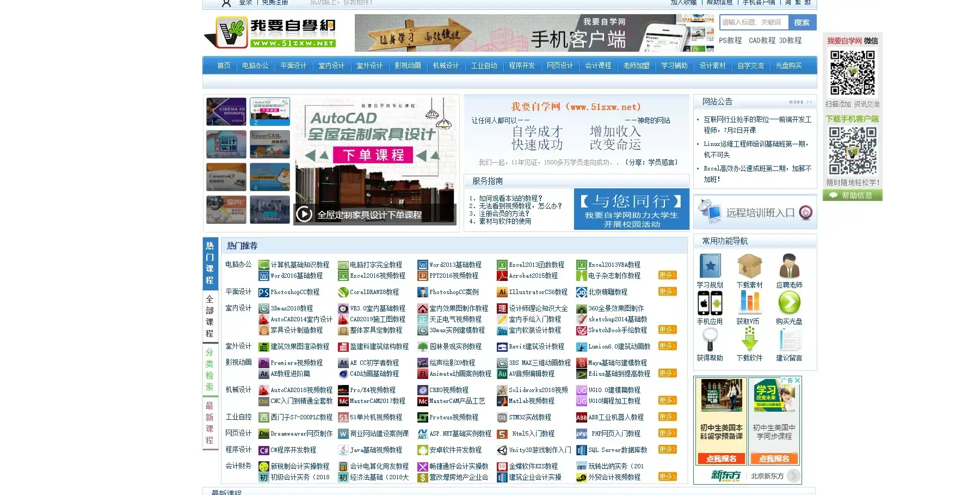Open the 室内设计 navigation menu item
Image resolution: width=980 pixels, height=495 pixels.
(x=331, y=65)
